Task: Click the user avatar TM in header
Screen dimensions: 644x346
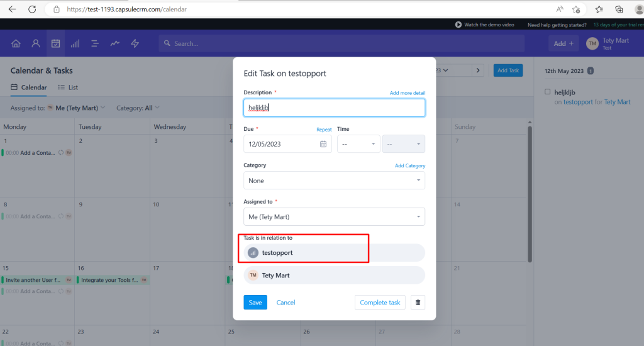Action: [592, 43]
